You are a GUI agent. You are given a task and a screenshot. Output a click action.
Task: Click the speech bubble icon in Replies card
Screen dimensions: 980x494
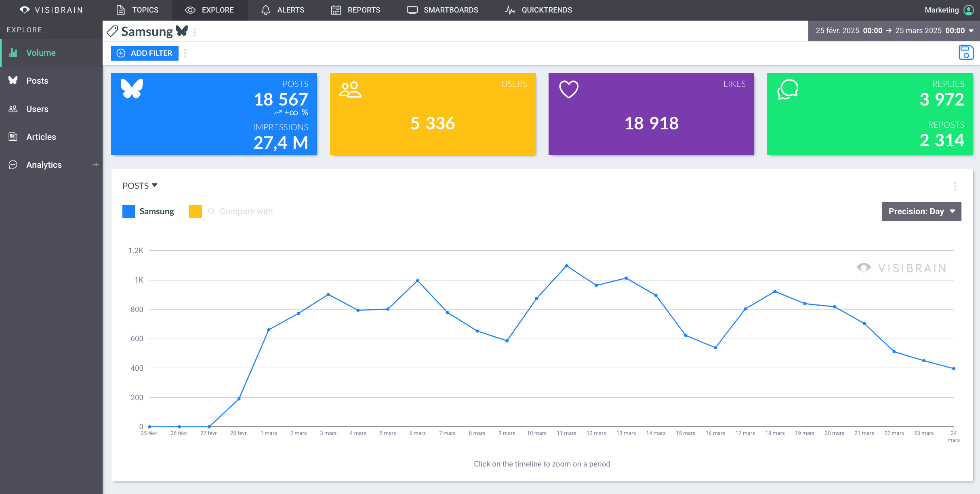coord(788,89)
